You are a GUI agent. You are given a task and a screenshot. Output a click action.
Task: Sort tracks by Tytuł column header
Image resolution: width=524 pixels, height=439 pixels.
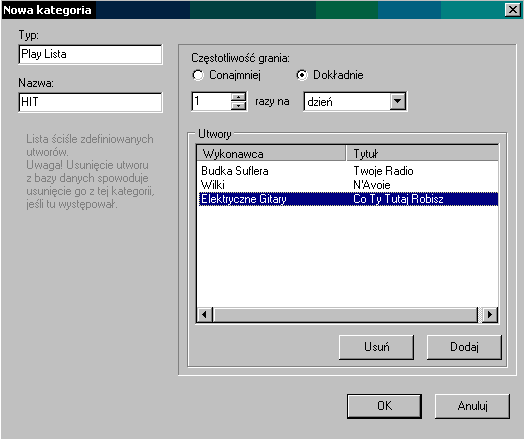[422, 153]
